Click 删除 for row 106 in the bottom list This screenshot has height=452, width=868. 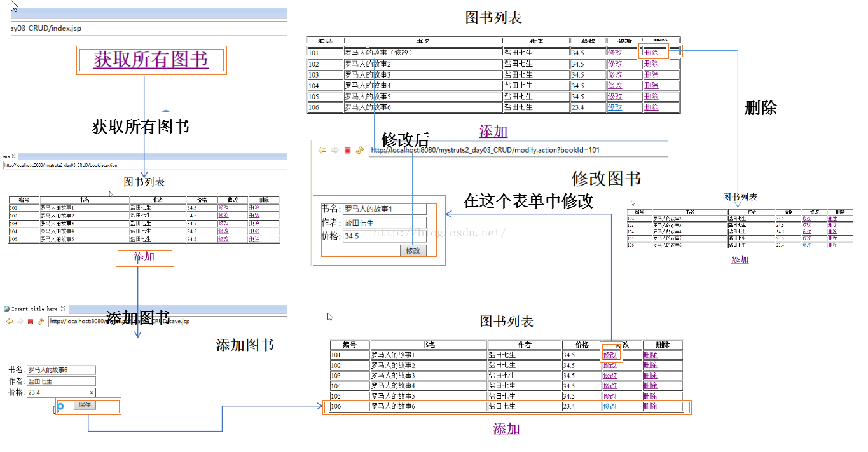coord(650,406)
